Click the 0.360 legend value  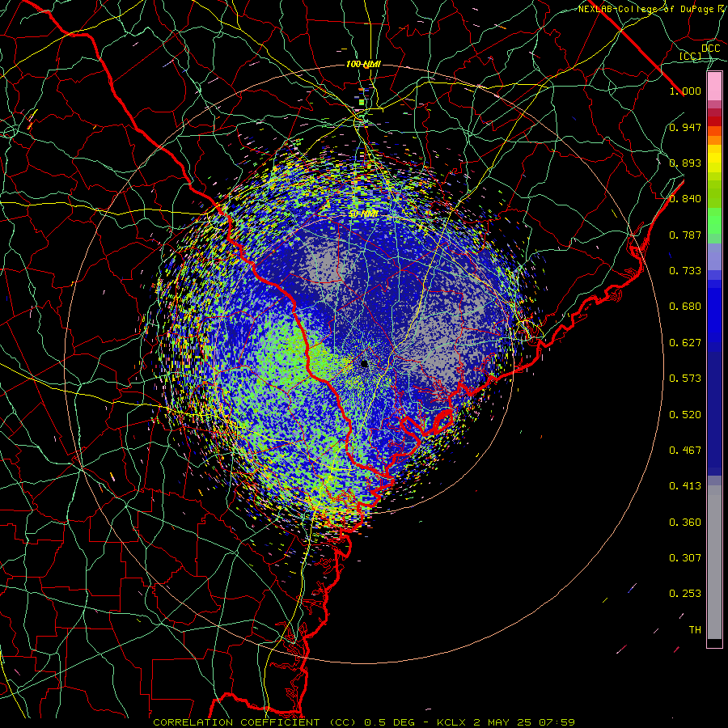point(685,523)
